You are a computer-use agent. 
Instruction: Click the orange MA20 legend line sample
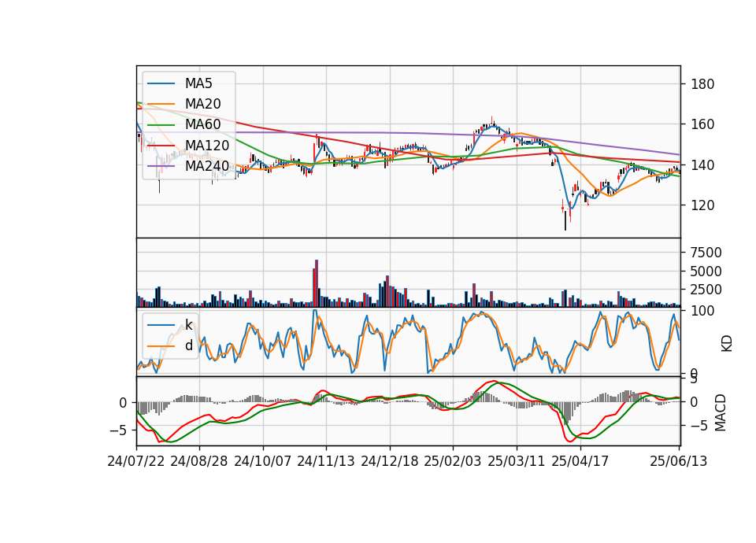161,104
